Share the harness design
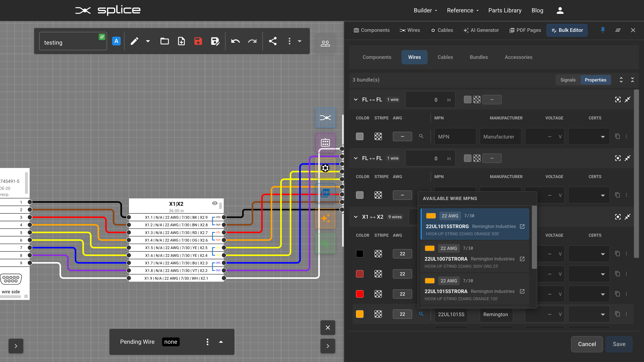Viewport: 644px width, 362px height. coord(273,41)
